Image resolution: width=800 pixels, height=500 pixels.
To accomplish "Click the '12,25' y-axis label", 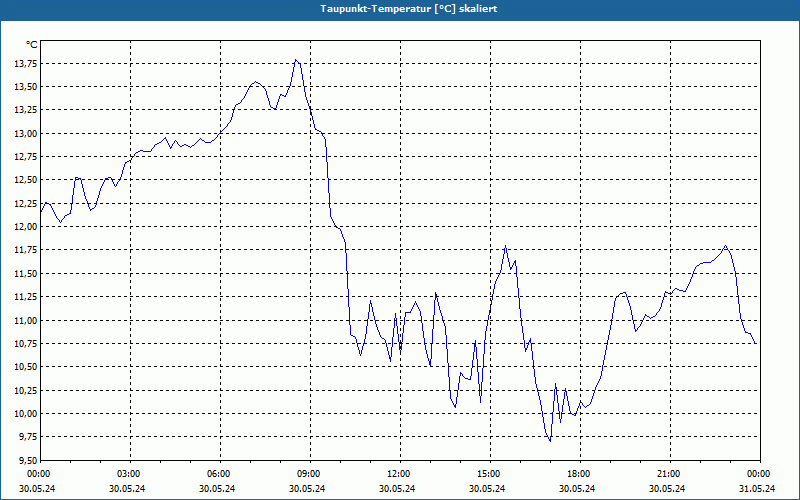I will tap(26, 204).
